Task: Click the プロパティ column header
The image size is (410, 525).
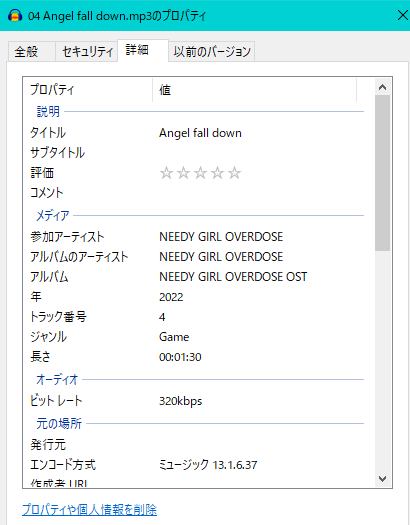Action: [x=88, y=90]
